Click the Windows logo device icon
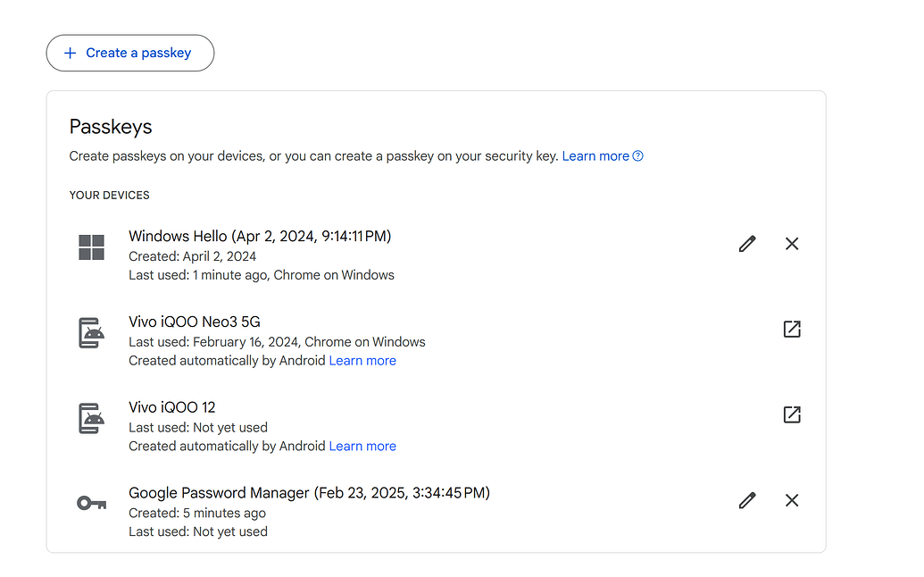 click(x=91, y=247)
